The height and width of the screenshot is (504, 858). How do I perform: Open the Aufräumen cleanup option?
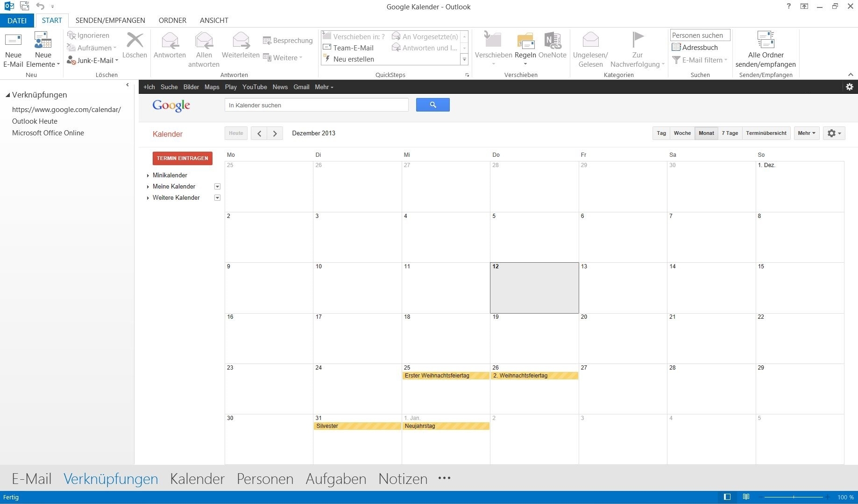(x=92, y=48)
